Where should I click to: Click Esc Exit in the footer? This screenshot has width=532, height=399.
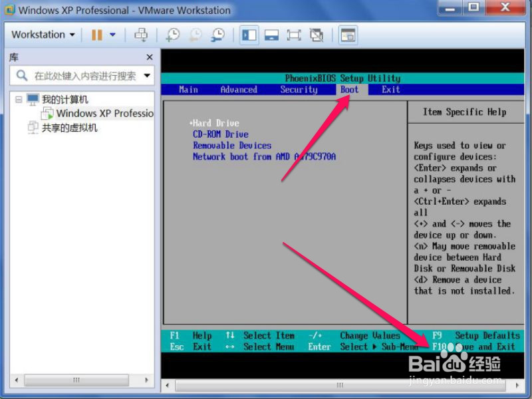tap(191, 346)
